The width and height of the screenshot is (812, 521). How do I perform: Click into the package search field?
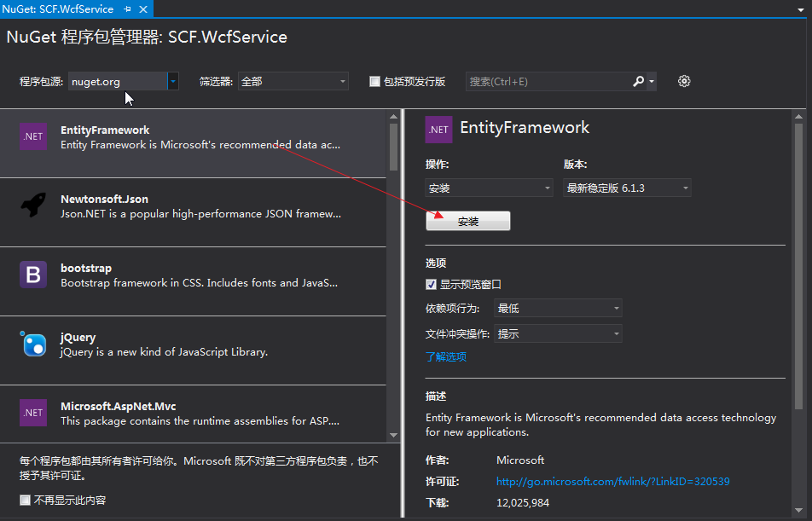548,81
